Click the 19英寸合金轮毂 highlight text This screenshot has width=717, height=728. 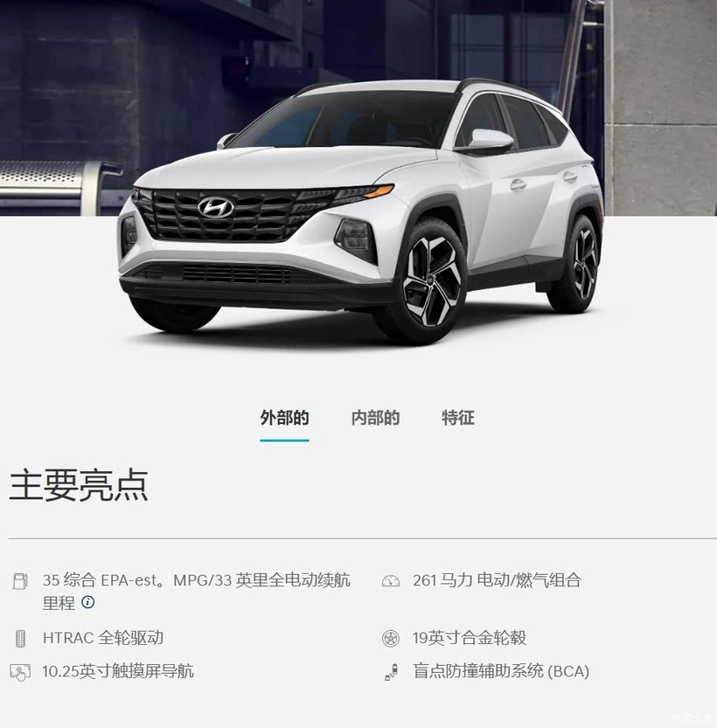pyautogui.click(x=470, y=638)
